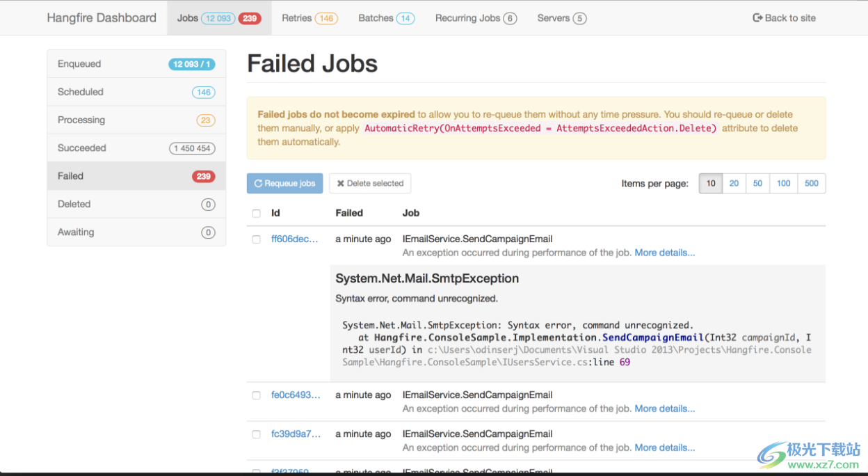Image resolution: width=868 pixels, height=476 pixels.
Task: Show 500 items per page
Action: (x=811, y=184)
